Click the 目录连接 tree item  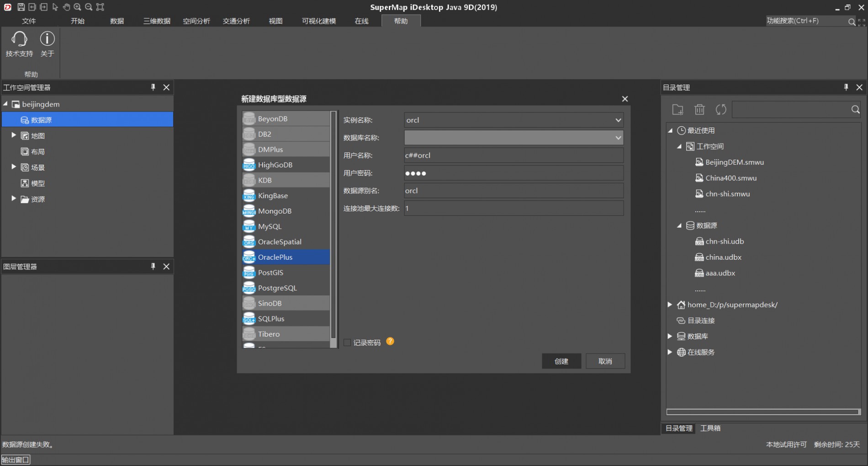pos(696,321)
